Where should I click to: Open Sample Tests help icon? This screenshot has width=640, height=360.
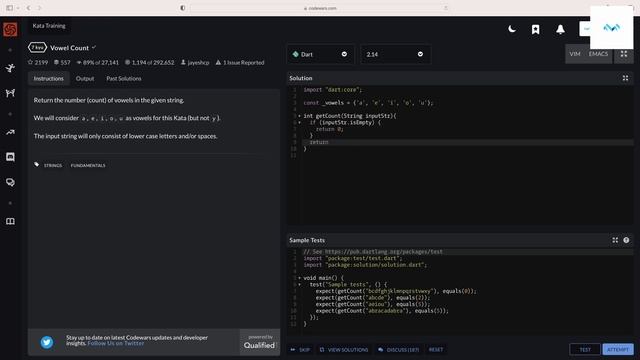[x=626, y=240]
